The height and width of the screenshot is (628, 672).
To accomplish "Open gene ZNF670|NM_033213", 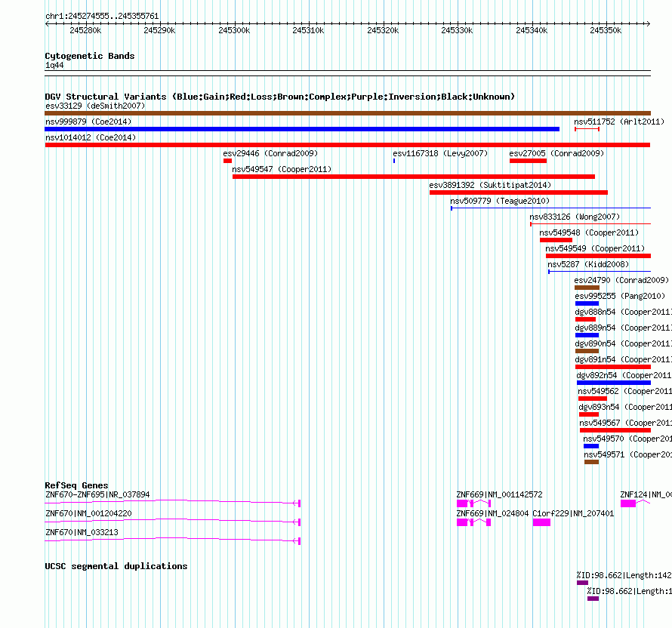I will pos(82,532).
